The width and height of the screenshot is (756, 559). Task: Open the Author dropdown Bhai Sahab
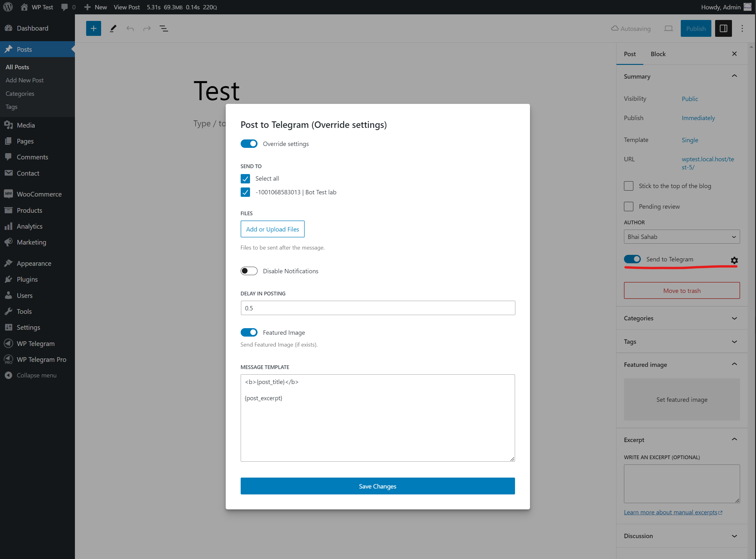pos(681,237)
